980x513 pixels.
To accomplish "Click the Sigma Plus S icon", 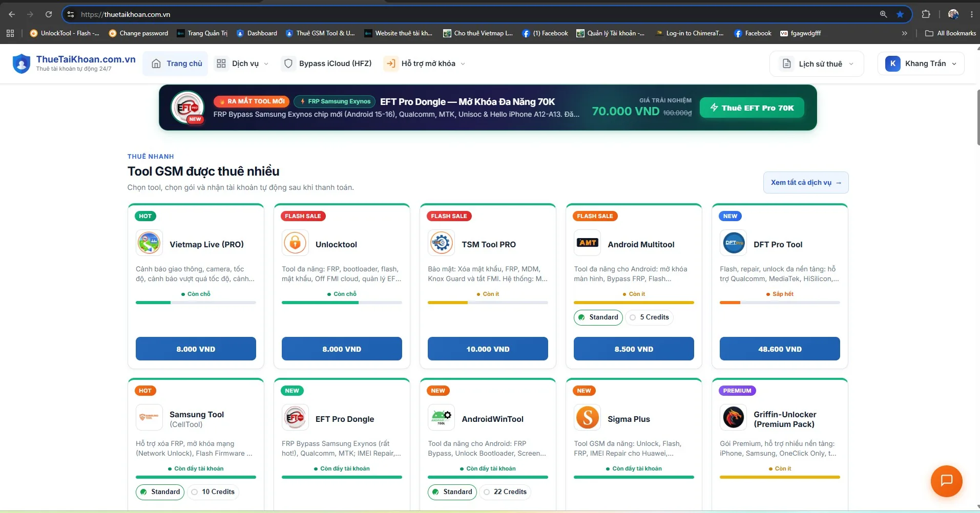I will coord(587,417).
